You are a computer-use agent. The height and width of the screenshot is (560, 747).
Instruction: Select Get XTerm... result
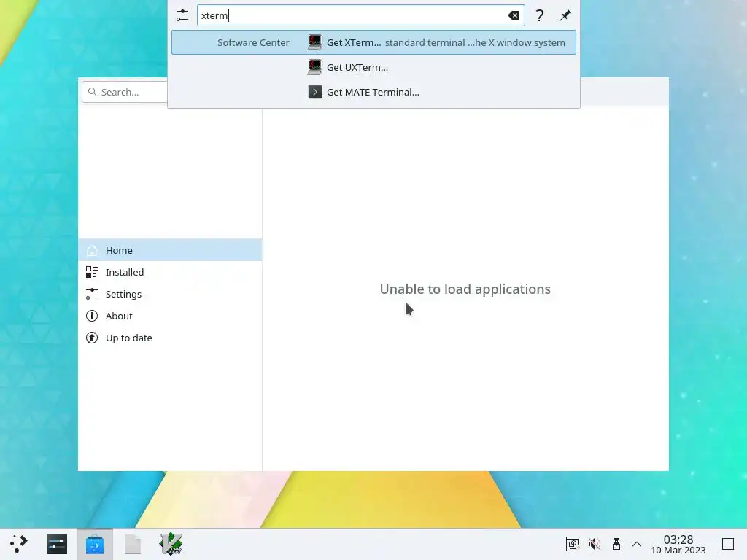tap(373, 42)
